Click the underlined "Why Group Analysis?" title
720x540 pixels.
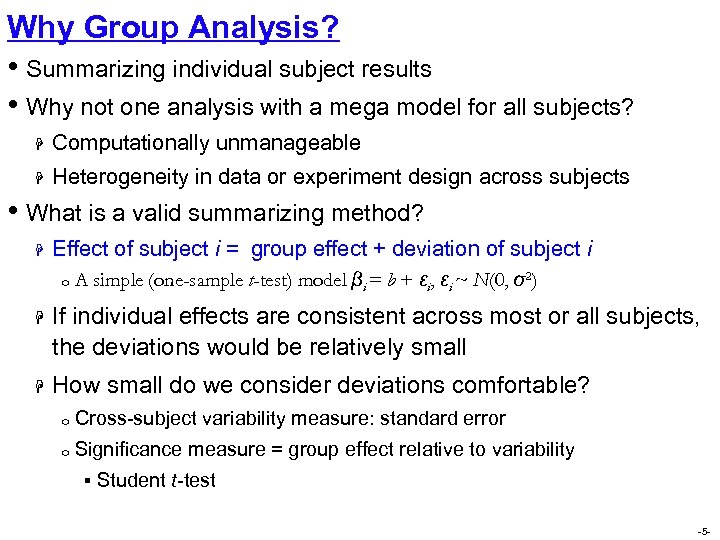click(172, 26)
